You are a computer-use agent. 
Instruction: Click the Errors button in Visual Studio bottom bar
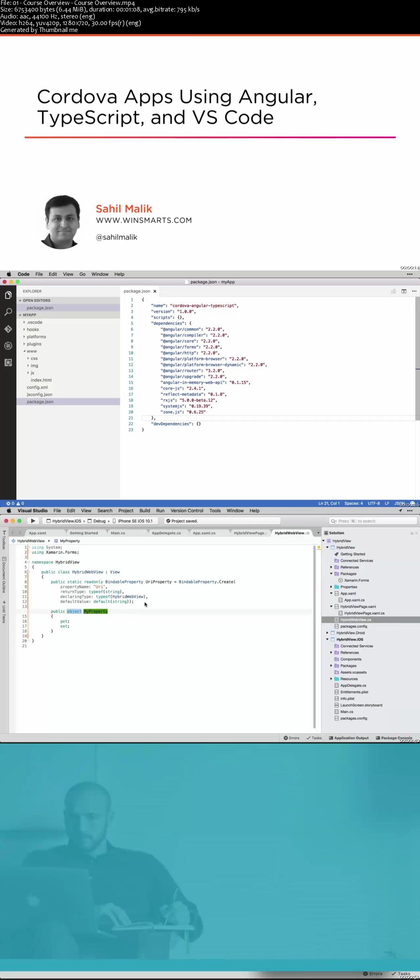[292, 738]
